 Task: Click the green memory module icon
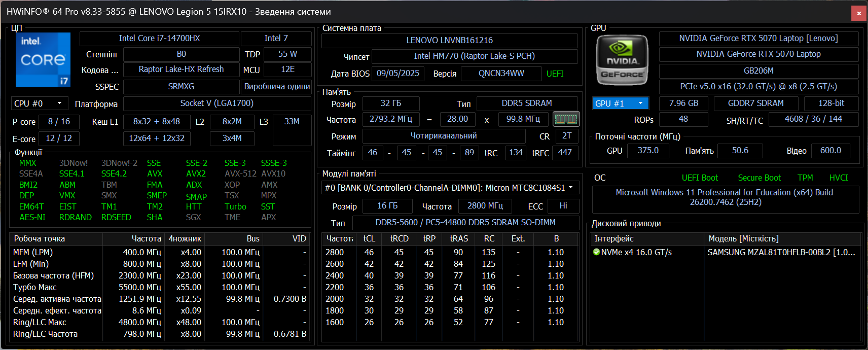point(566,119)
